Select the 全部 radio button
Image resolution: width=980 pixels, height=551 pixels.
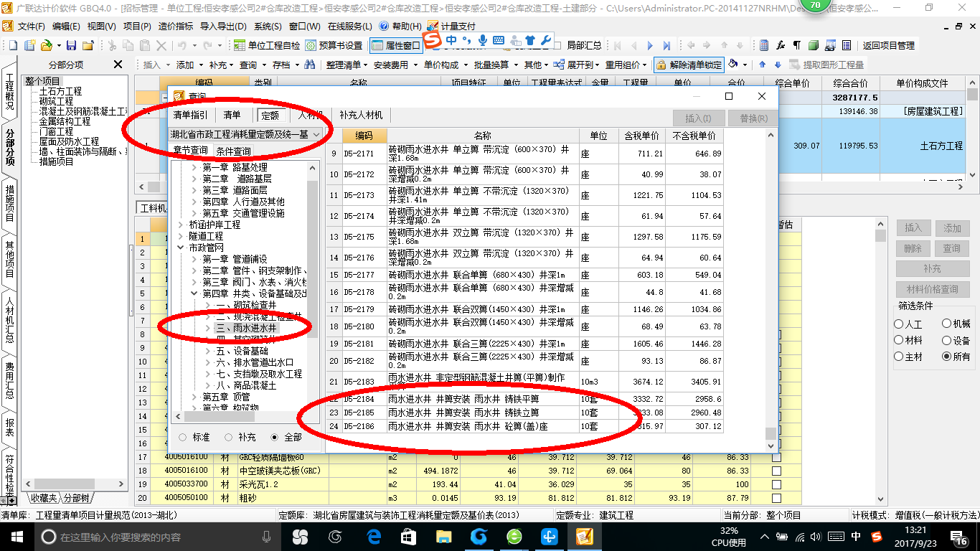(274, 437)
